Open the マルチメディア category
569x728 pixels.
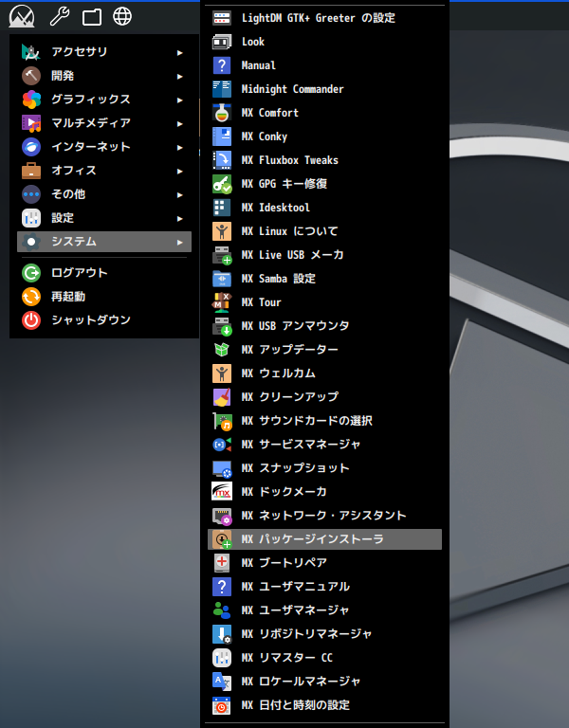[104, 123]
